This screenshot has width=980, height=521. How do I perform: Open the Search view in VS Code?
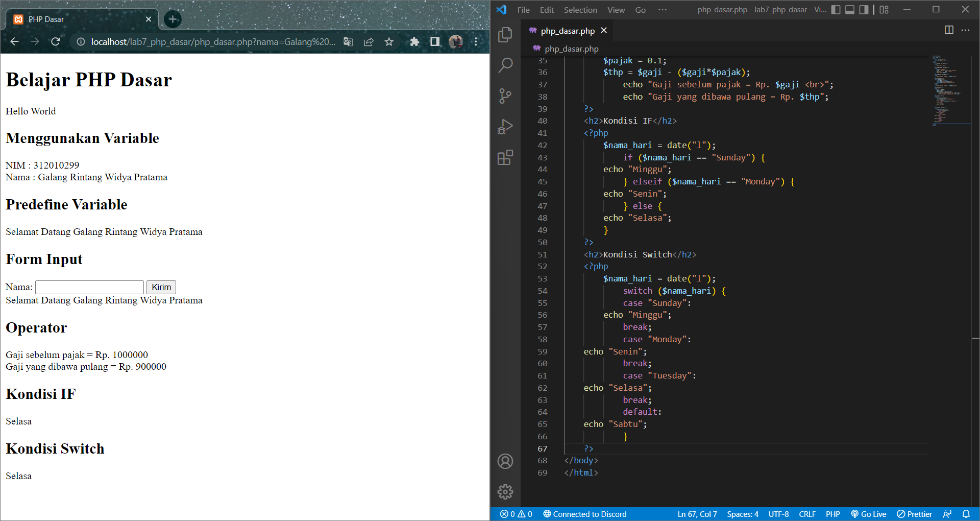click(x=505, y=65)
